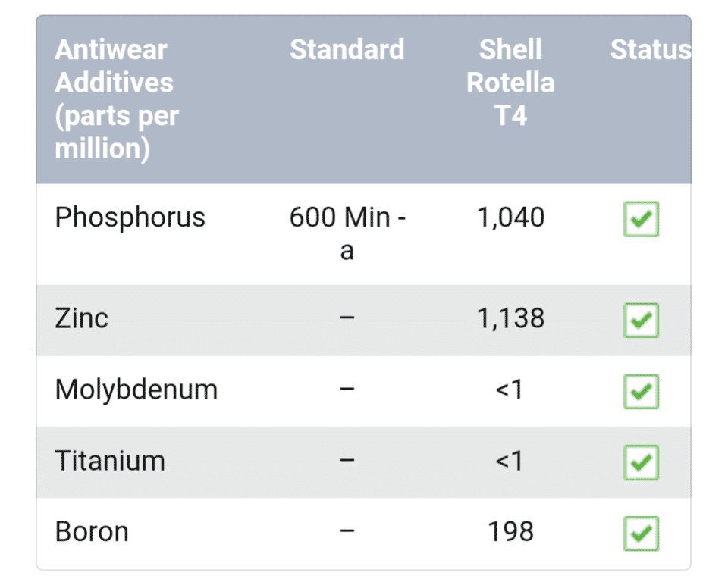Select the Standard column header
This screenshot has height=582, width=728.
(x=347, y=50)
